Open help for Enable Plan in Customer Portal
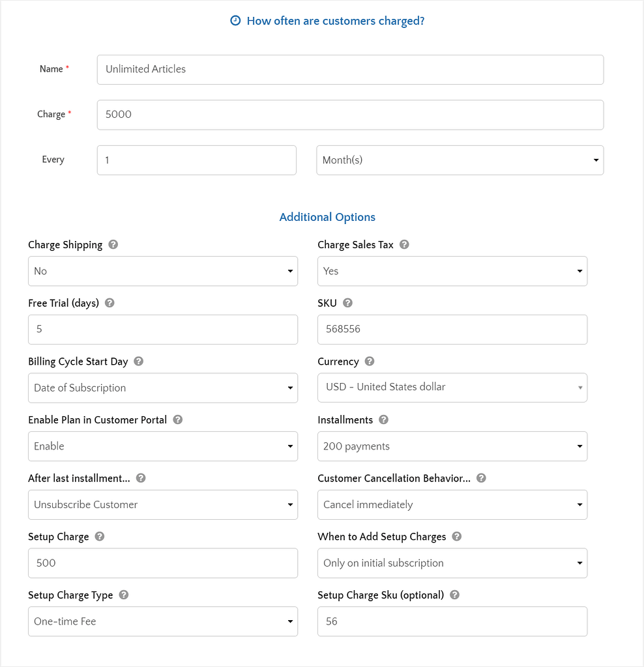Screen dimensions: 644x667 [178, 419]
